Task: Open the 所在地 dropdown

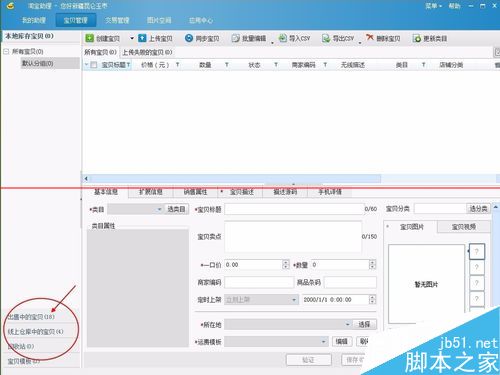Action: click(288, 324)
